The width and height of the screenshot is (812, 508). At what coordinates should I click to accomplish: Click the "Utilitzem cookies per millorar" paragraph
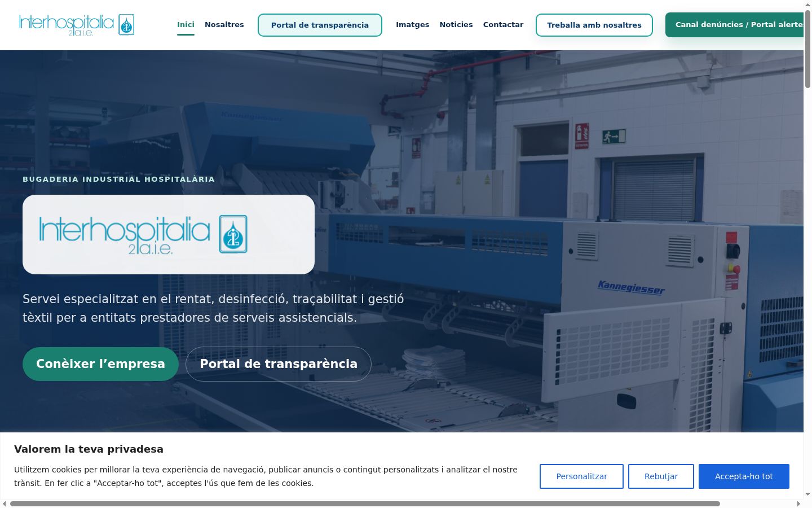pos(266,476)
